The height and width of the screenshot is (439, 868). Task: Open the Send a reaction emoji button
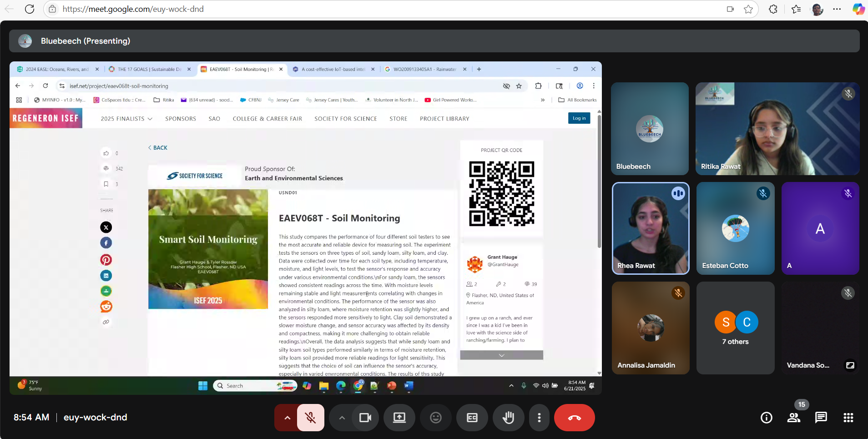(x=435, y=418)
